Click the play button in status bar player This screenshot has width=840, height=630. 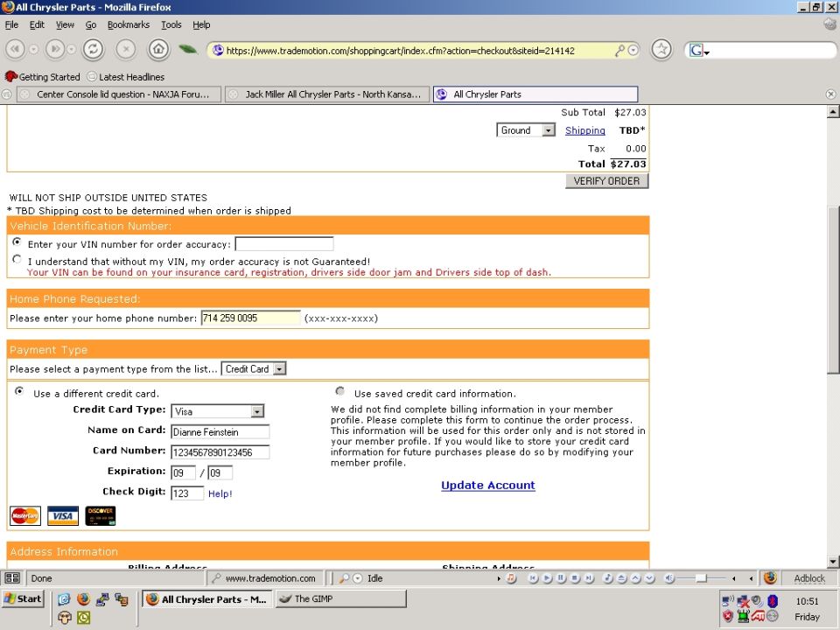547,578
